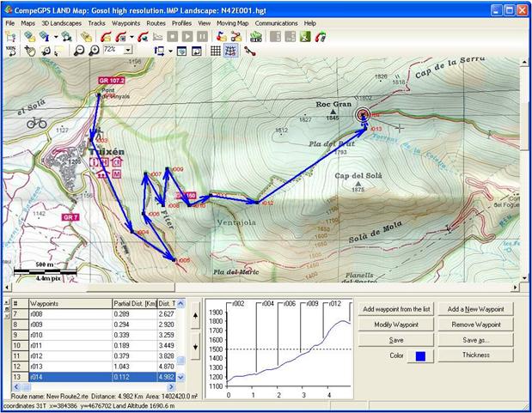This screenshot has width=532, height=413.
Task: Select the r008 waypoint row
Action: tap(94, 314)
